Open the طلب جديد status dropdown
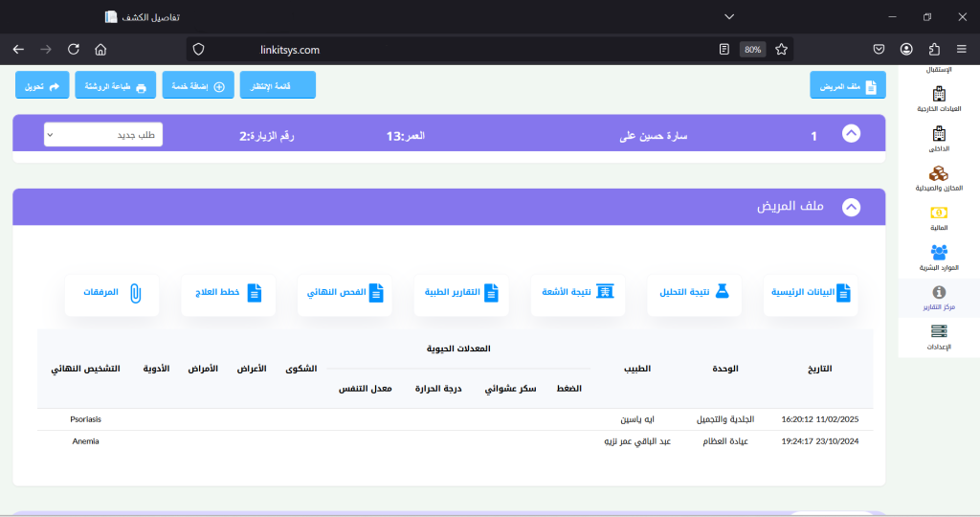Viewport: 980px width, 517px height. 103,135
